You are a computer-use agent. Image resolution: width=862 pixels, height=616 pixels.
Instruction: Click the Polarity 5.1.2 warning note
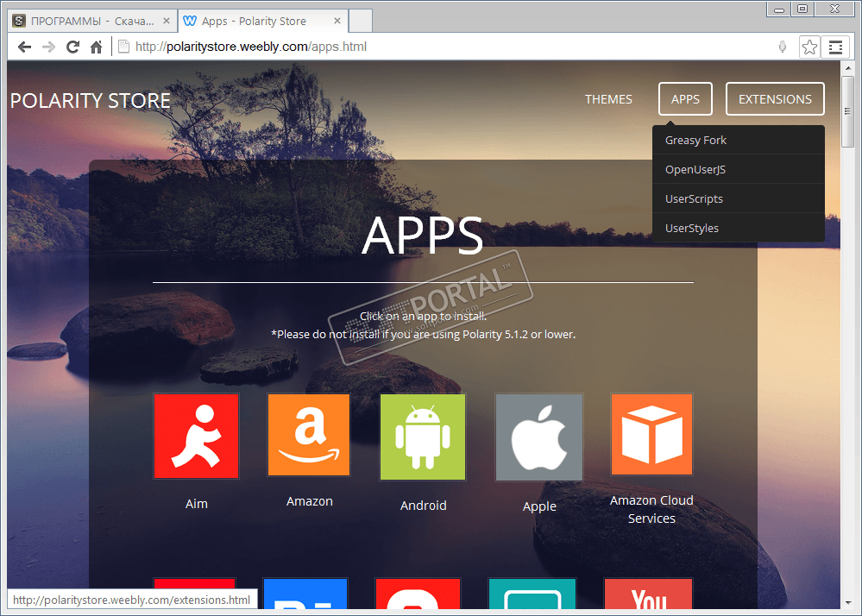pos(424,335)
